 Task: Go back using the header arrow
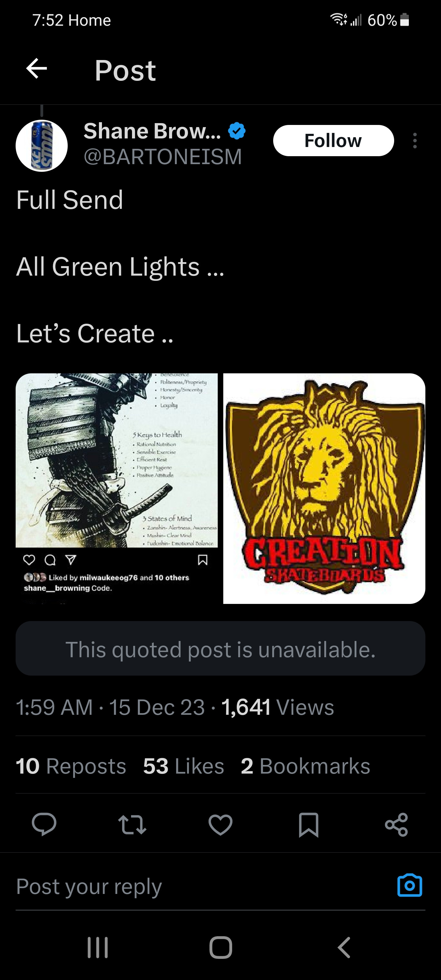(36, 69)
